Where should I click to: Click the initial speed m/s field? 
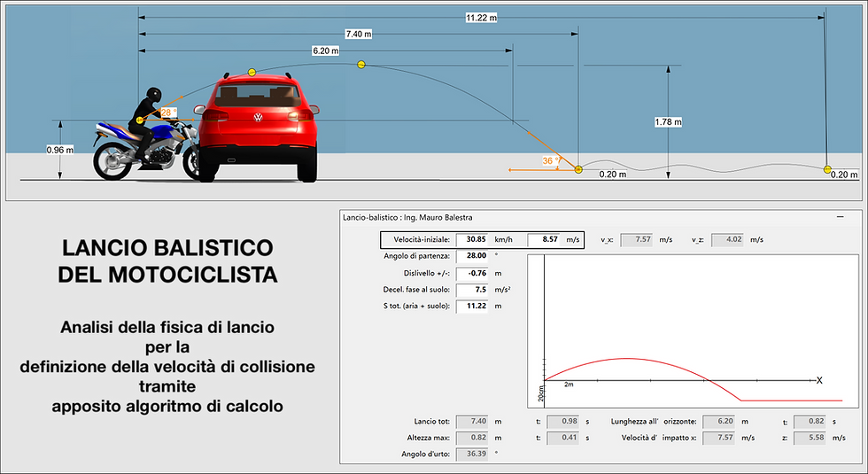pyautogui.click(x=544, y=240)
